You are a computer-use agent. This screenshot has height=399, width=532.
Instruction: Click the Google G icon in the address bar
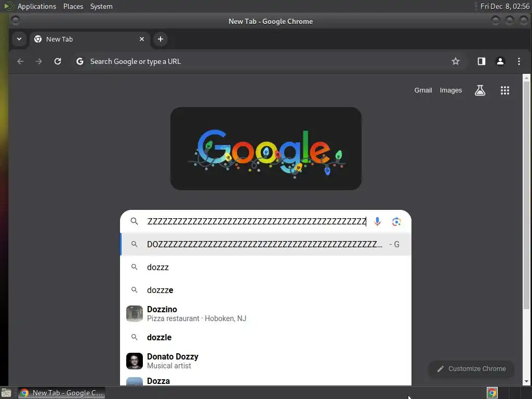pos(79,61)
